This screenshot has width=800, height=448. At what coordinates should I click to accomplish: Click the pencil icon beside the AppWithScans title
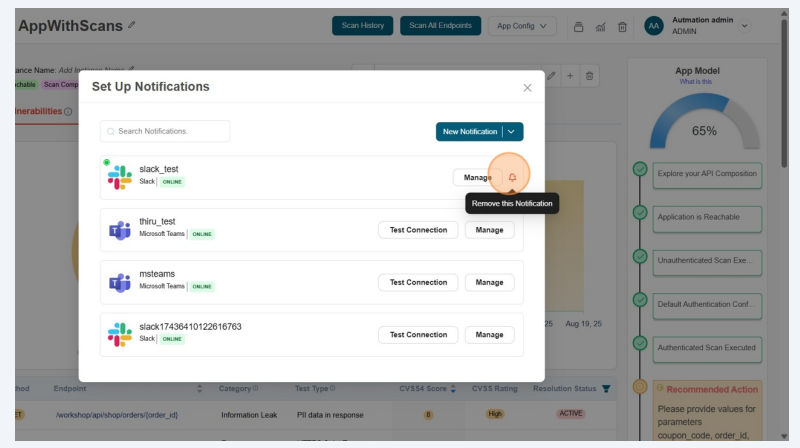pos(132,25)
